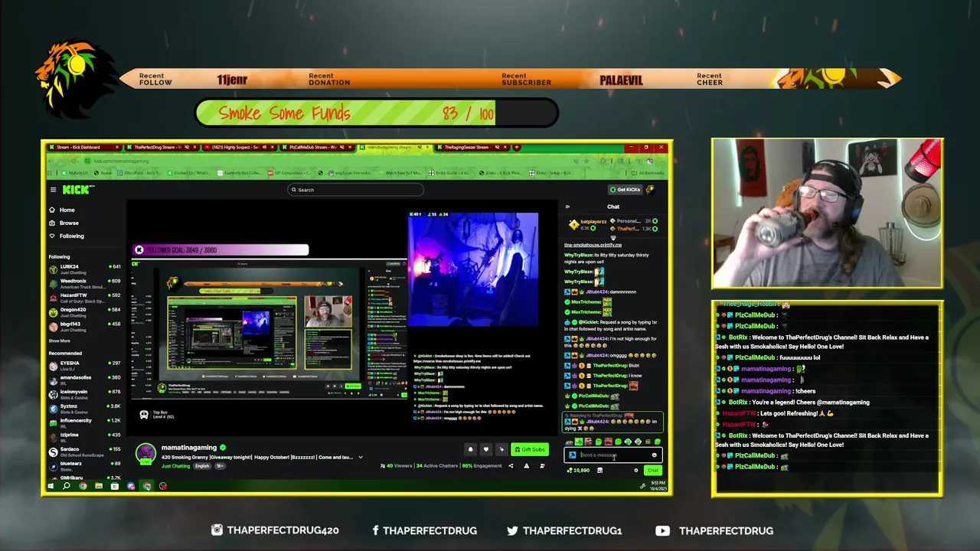Open the Kick hamburger sidebar menu
Viewport: 980px width, 551px height.
[x=53, y=190]
